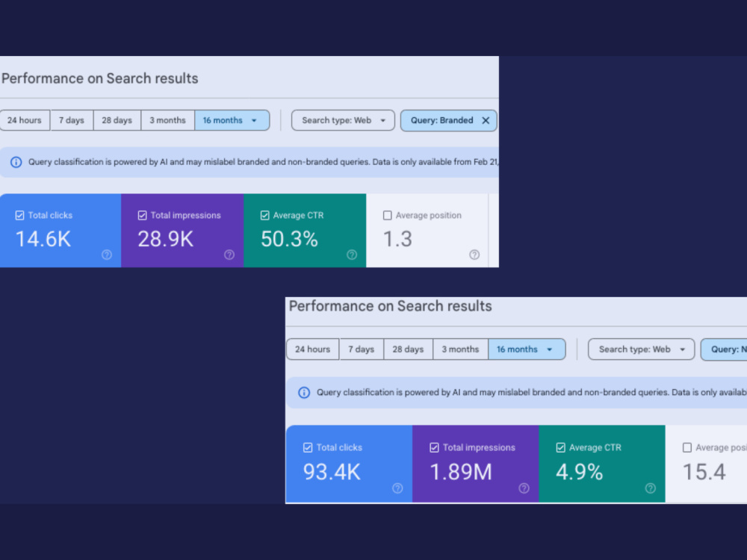Select 7 days range in upper panel

[x=72, y=120]
